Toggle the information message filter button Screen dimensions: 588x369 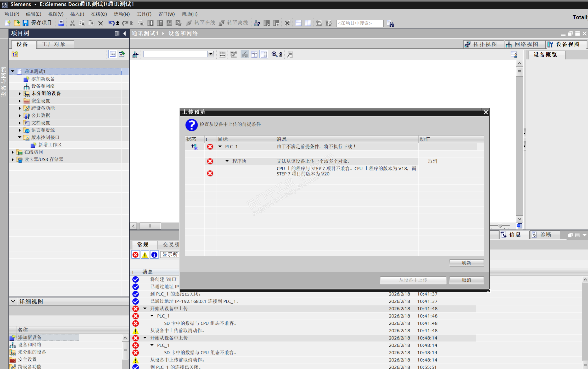154,254
